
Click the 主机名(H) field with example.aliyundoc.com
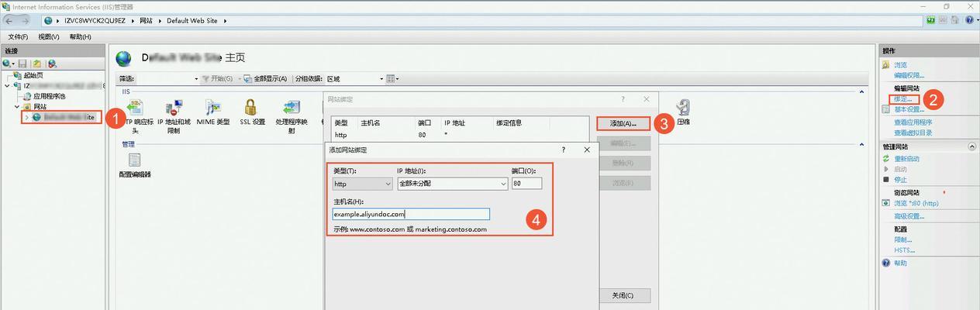coord(411,214)
